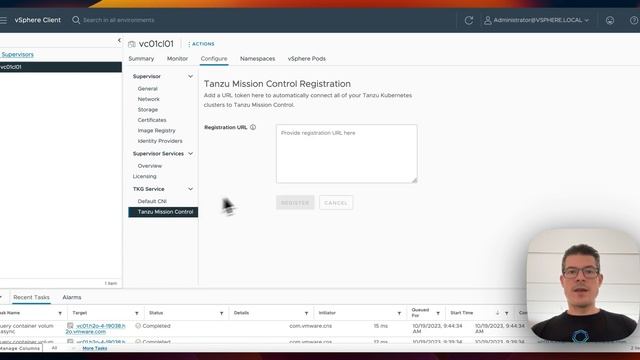Viewport: 640px width, 360px height.
Task: Open Image Registry settings
Action: [x=156, y=131]
